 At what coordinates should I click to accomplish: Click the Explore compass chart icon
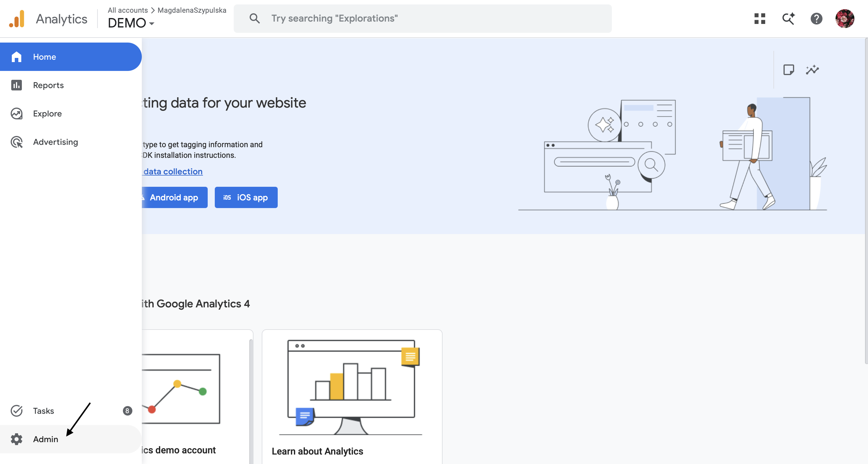click(x=17, y=113)
